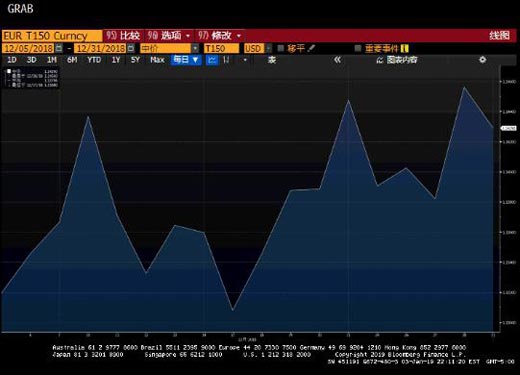
Task: Open the 每日 frequency dropdown
Action: coord(186,60)
